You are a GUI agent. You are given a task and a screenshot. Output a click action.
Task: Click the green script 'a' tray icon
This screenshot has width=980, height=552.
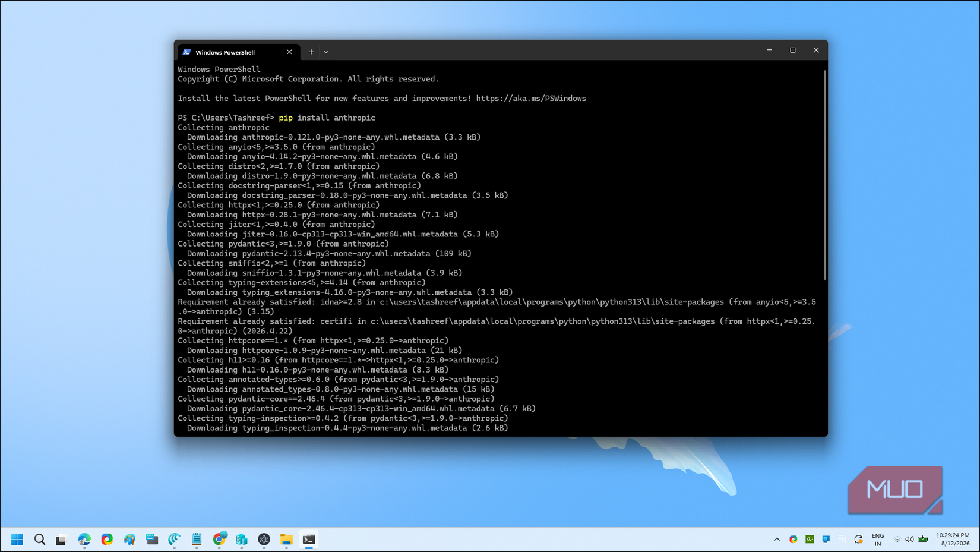810,539
